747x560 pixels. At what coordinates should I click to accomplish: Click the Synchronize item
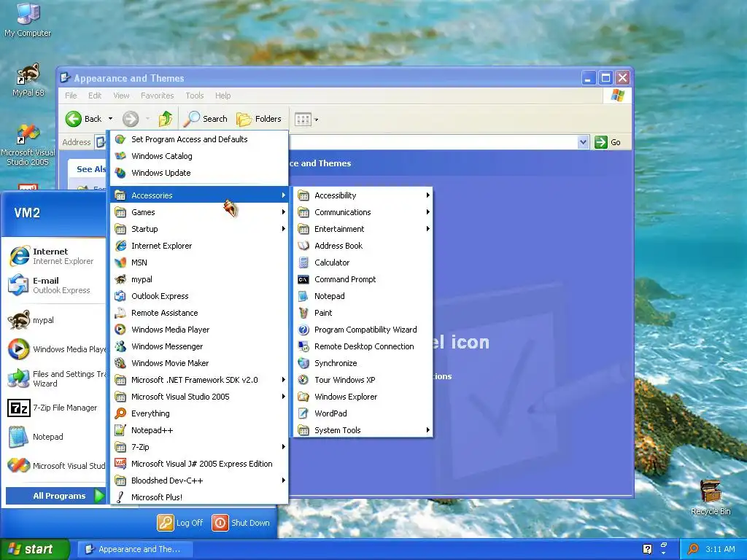363,363
